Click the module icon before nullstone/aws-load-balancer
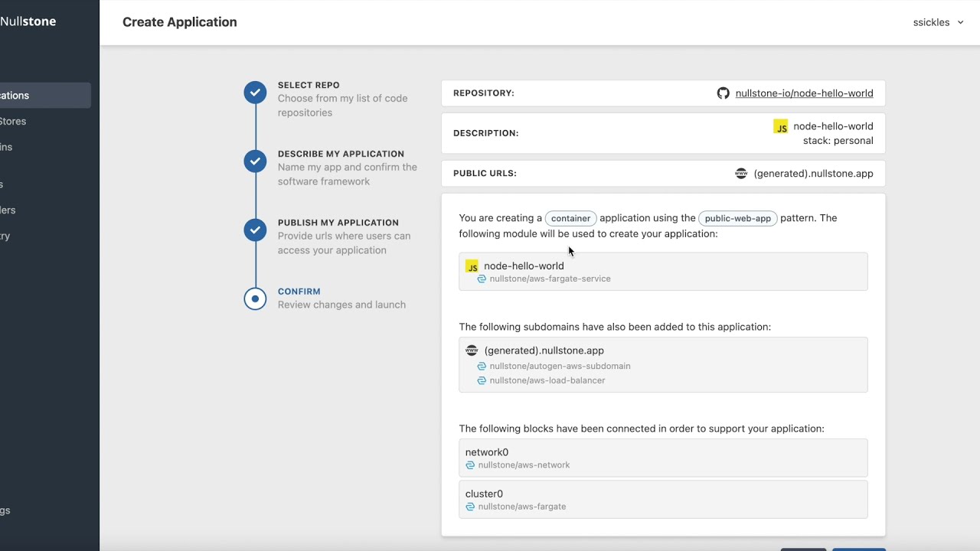 pyautogui.click(x=482, y=380)
